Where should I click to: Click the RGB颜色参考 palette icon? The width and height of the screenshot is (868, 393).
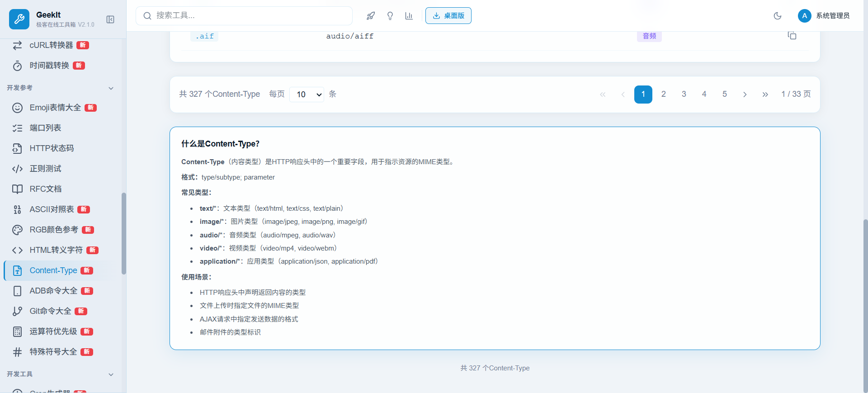click(x=17, y=230)
